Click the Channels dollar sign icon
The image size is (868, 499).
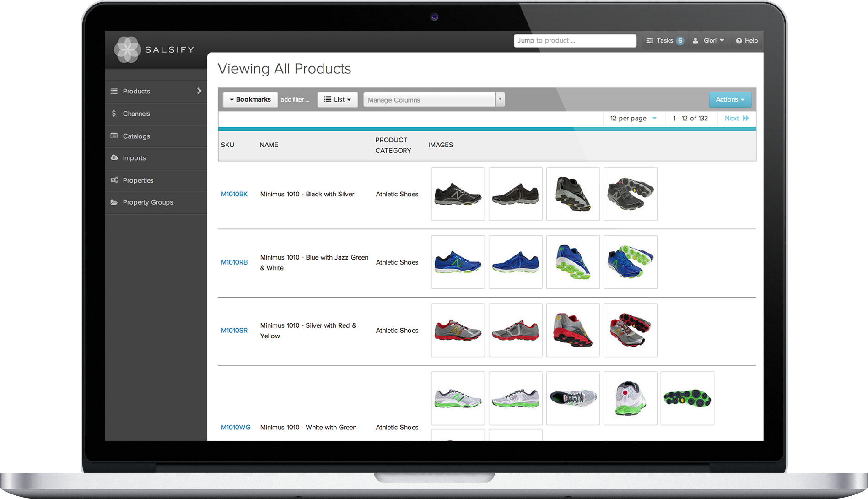point(114,113)
